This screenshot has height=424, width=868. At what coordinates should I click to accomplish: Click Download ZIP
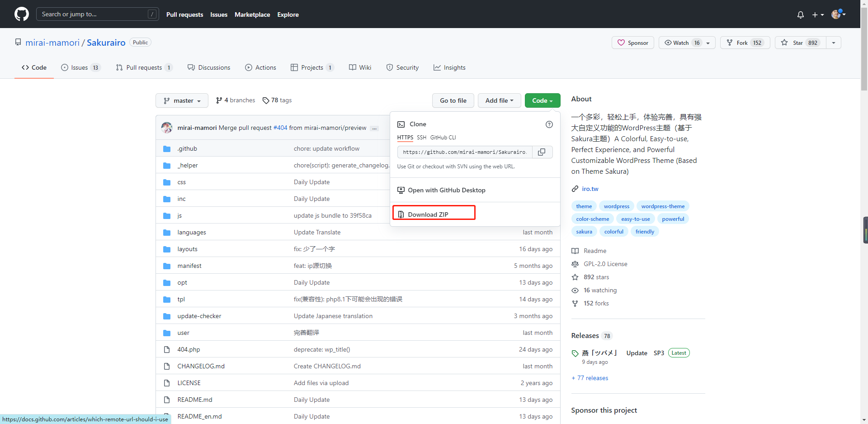(x=423, y=214)
